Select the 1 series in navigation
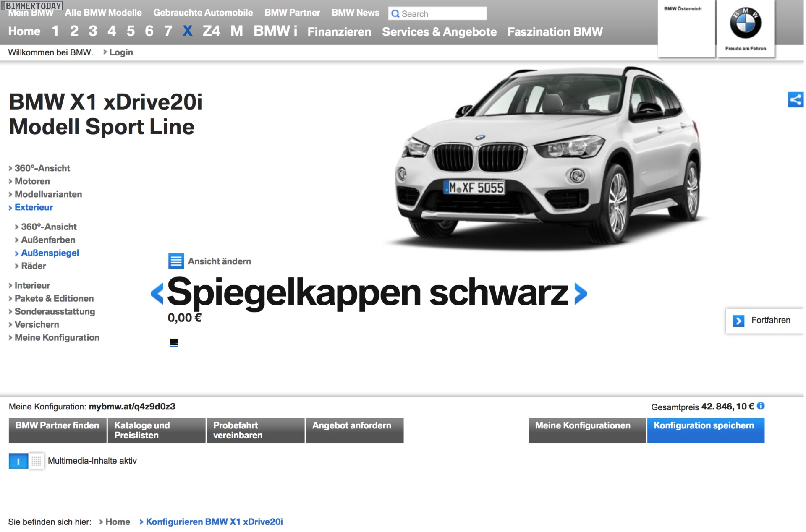 pos(55,31)
